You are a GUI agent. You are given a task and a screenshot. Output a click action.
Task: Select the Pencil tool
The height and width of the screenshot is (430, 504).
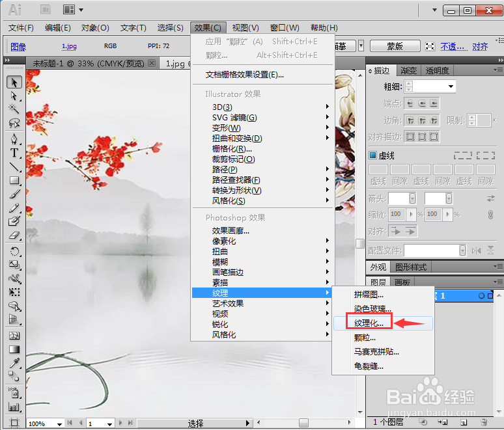pos(14,208)
